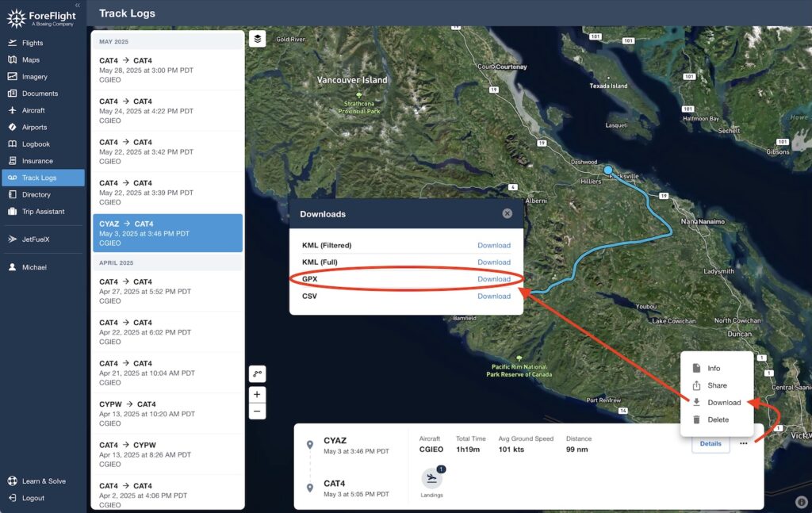812x513 pixels.
Task: Click the track start point marker
Action: (608, 170)
